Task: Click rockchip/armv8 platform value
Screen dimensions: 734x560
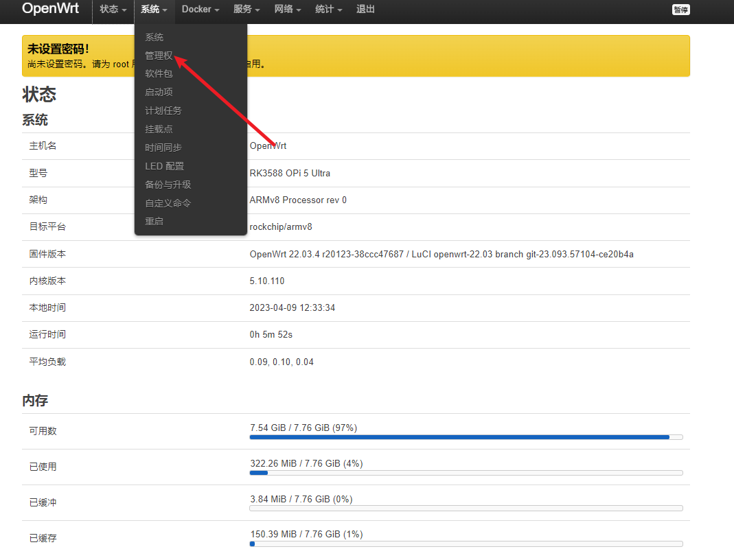Action: [x=281, y=227]
